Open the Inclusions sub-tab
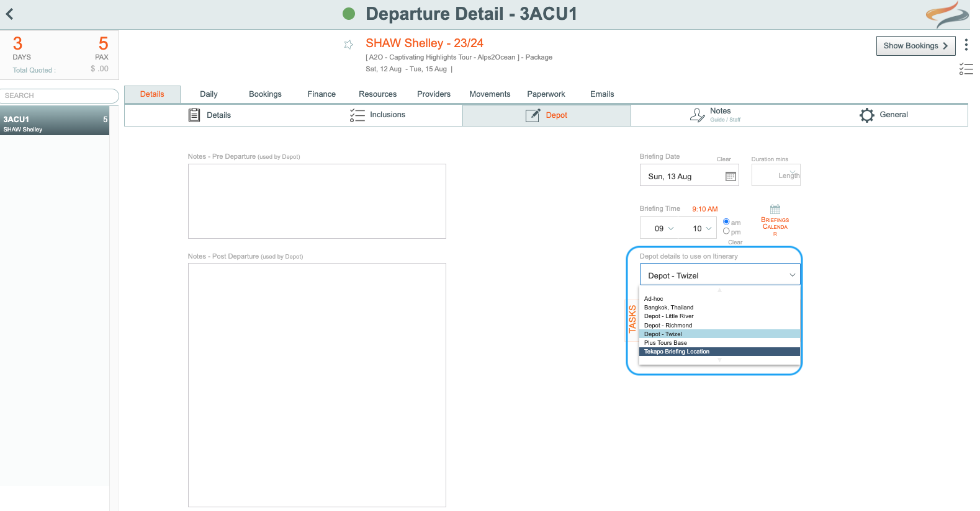The image size is (980, 511). click(x=377, y=115)
